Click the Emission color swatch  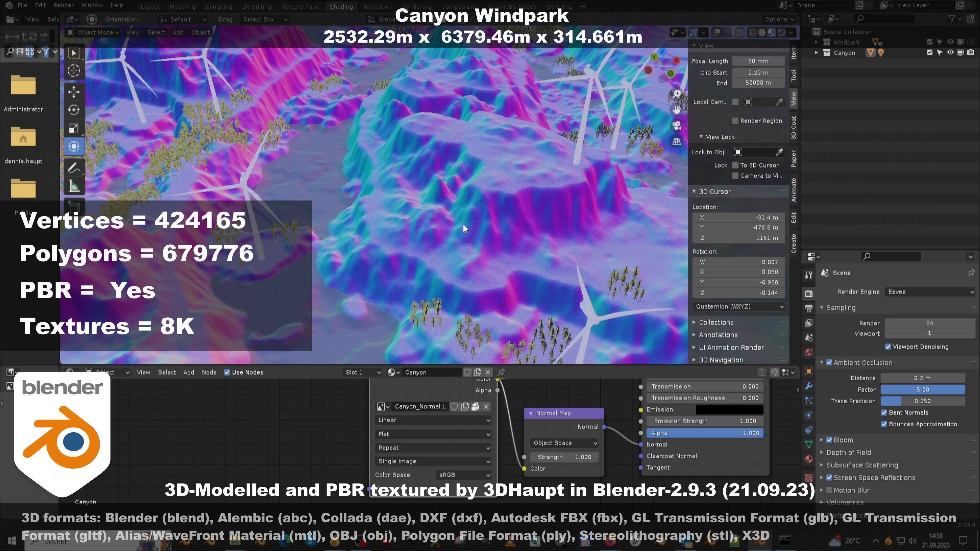729,409
